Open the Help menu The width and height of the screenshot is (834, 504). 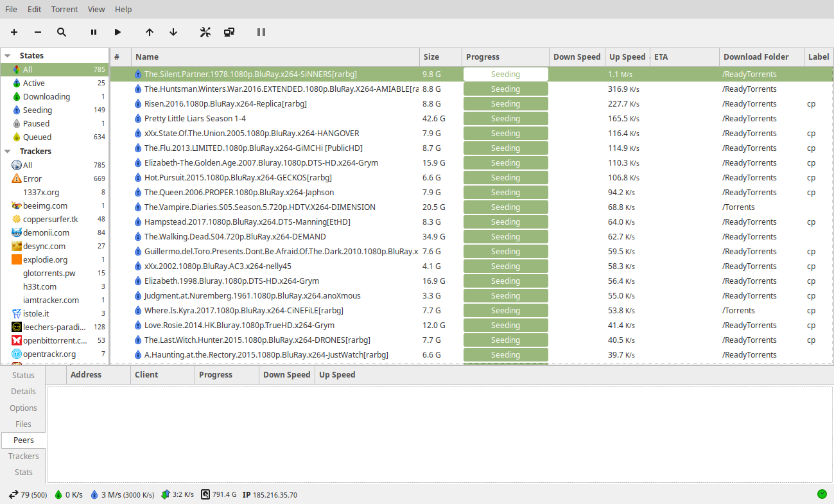click(x=123, y=9)
